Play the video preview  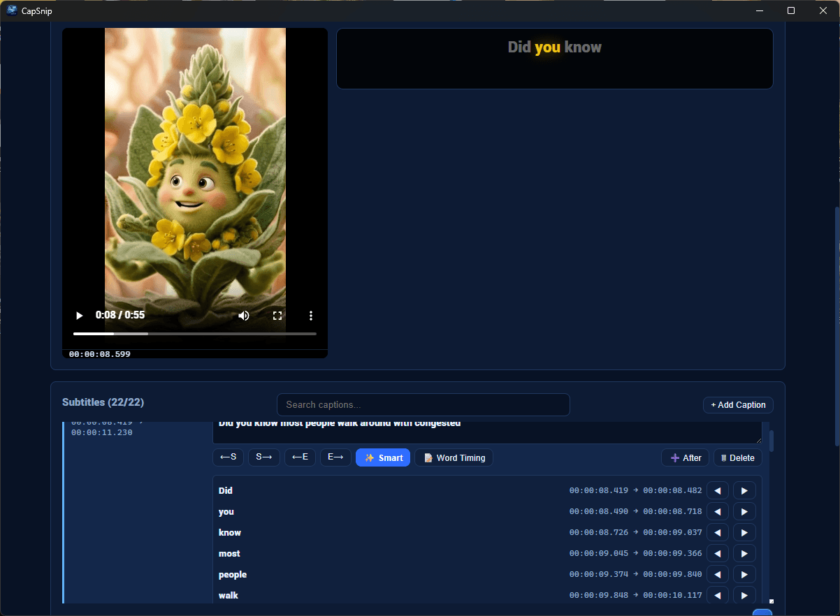[80, 316]
